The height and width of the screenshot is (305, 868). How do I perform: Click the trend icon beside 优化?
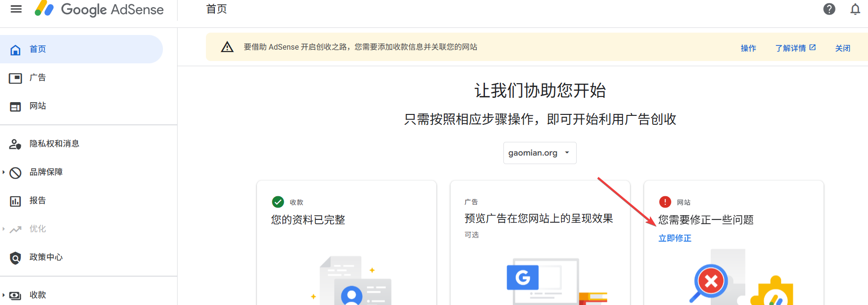pos(16,229)
